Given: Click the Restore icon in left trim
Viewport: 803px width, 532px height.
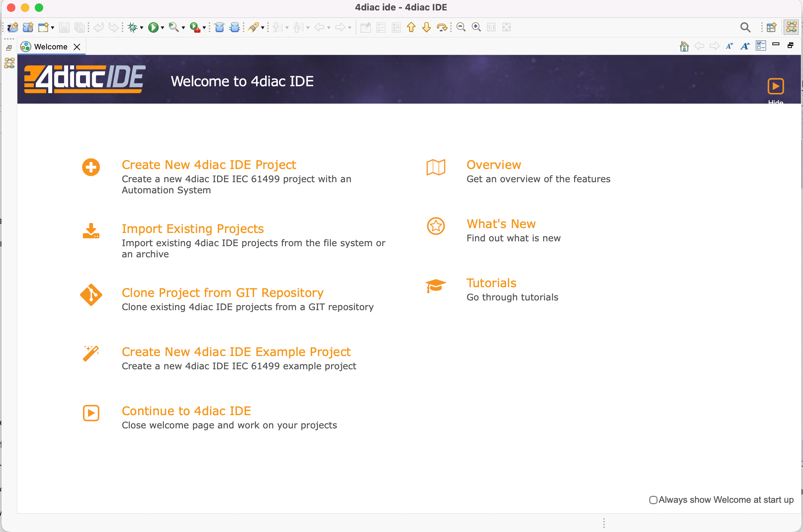Looking at the screenshot, I should pyautogui.click(x=9, y=48).
